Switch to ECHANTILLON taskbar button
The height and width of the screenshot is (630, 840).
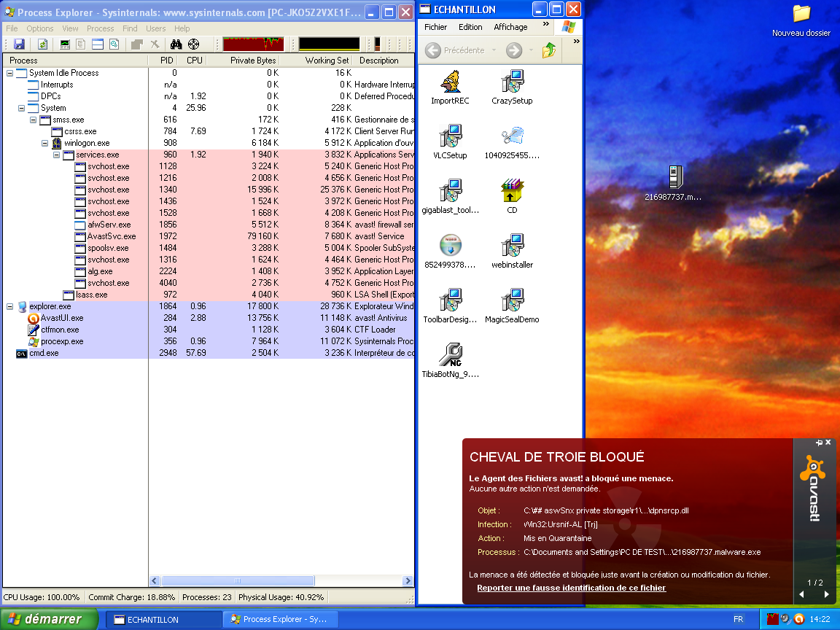(163, 619)
